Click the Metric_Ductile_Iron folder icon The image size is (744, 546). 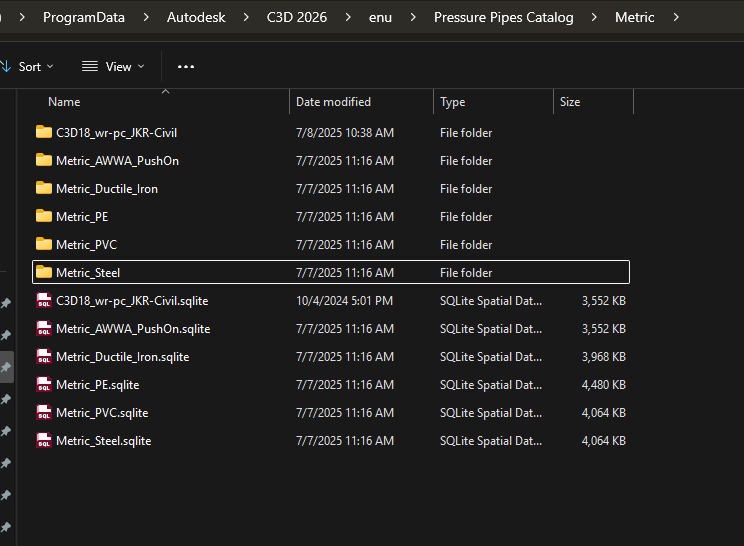44,188
